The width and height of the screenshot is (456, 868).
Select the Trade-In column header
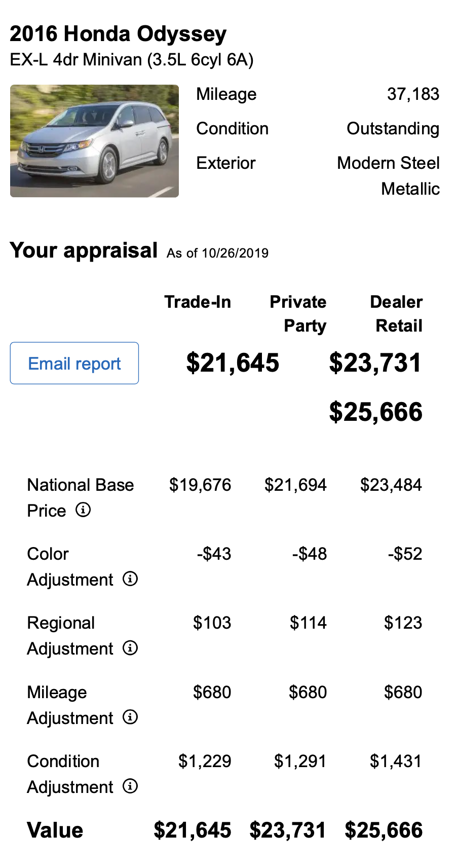[198, 302]
